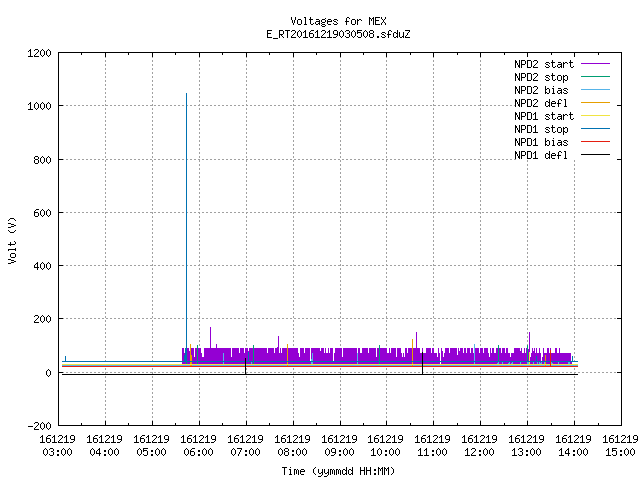Click the x-axis tick label 06:00
640x480 pixels.
coord(198,453)
